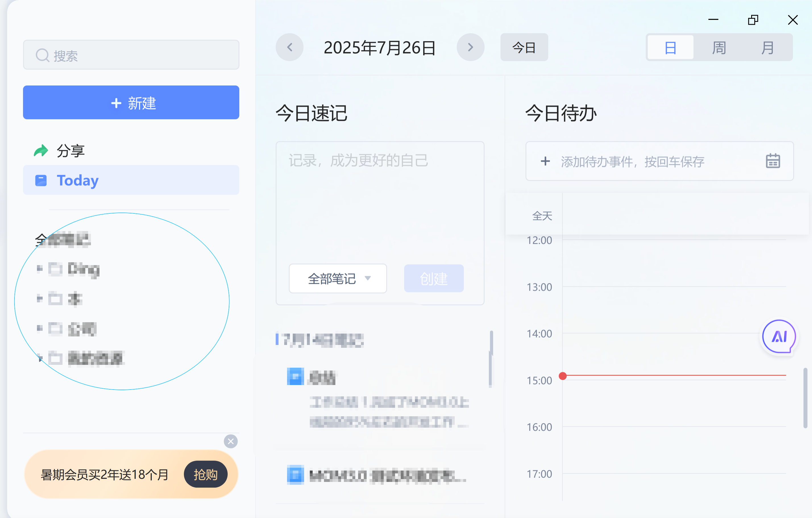Switch to 周 week view
This screenshot has height=518, width=812.
719,47
